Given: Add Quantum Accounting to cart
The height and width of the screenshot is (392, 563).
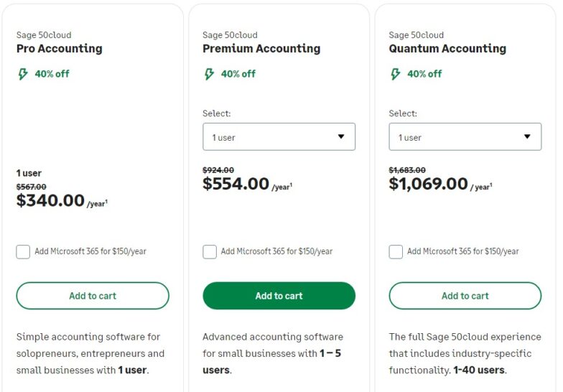Looking at the screenshot, I should click(465, 296).
